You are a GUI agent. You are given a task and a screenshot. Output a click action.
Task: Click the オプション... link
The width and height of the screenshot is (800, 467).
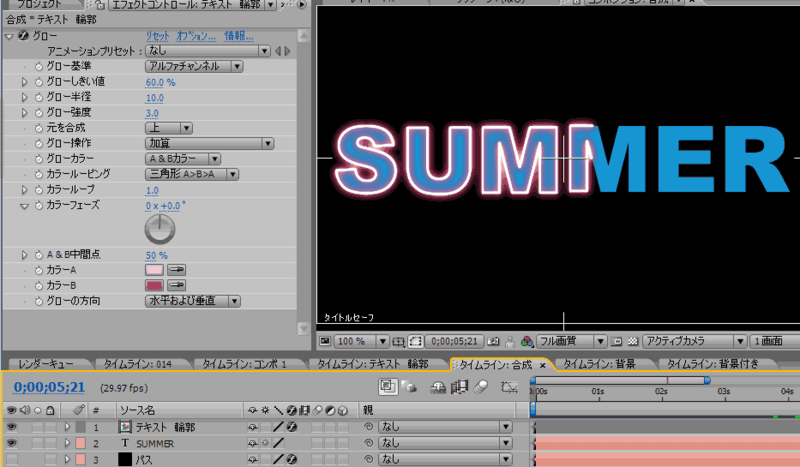click(x=195, y=36)
